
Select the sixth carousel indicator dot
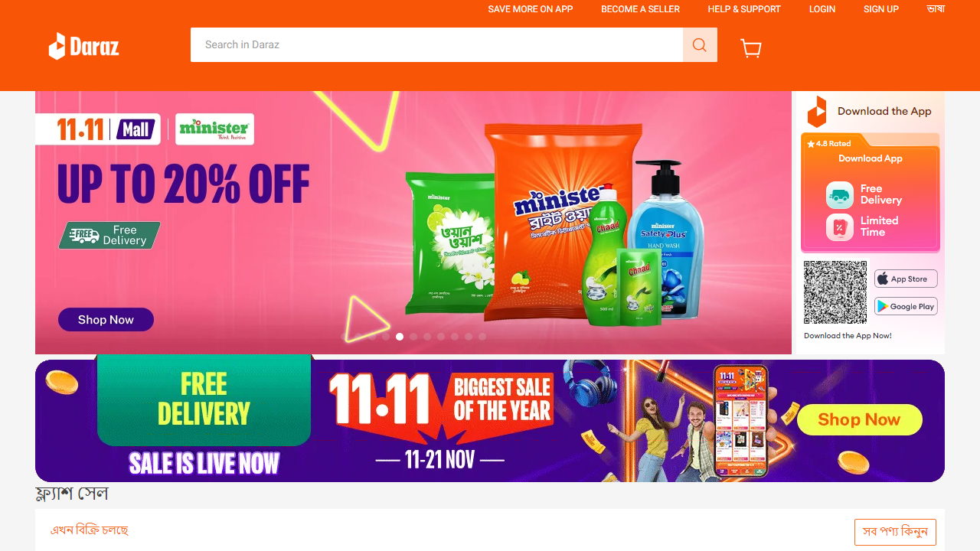413,337
